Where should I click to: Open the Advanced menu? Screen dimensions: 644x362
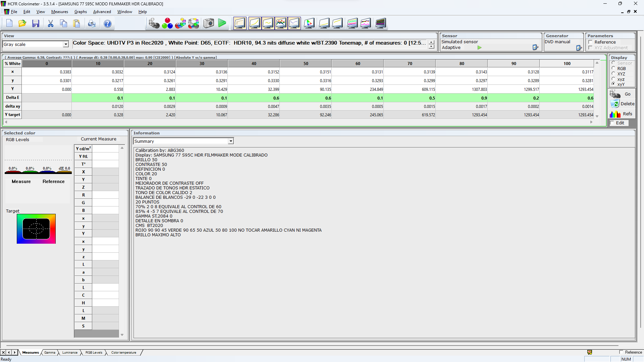click(x=102, y=12)
